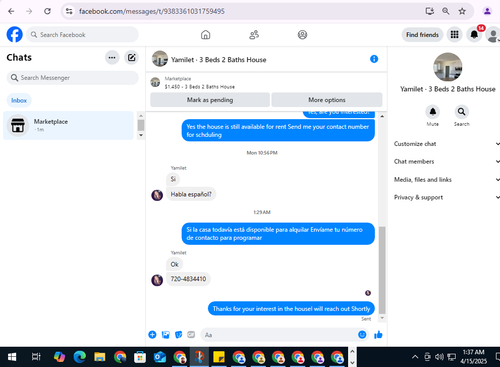Click the Ok message bubble
This screenshot has width=500, height=367.
174,264
